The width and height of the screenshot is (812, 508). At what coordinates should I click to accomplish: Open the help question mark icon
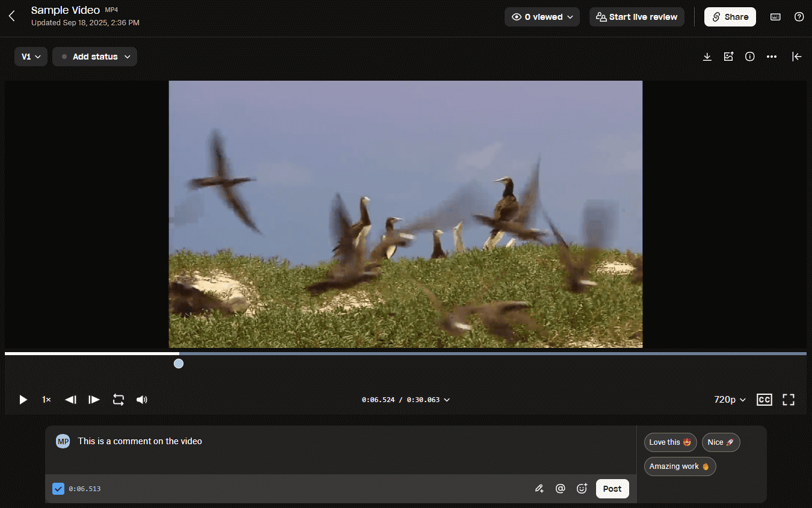(799, 17)
